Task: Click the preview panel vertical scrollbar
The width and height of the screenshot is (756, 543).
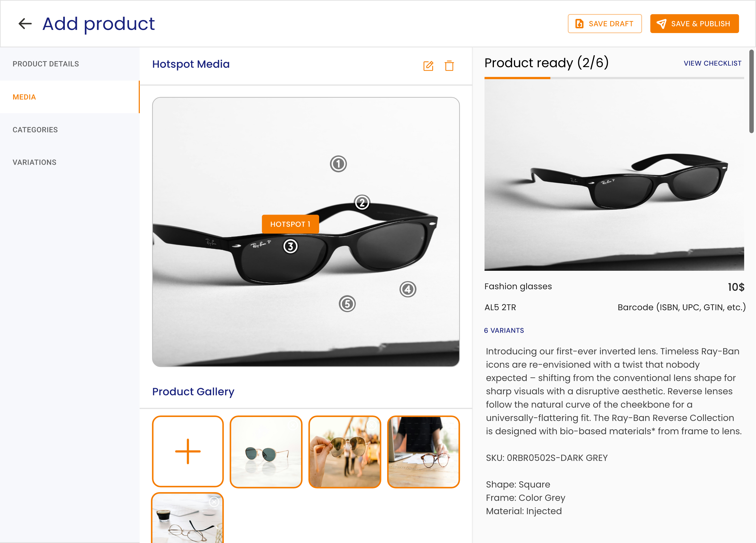Action: point(751,91)
